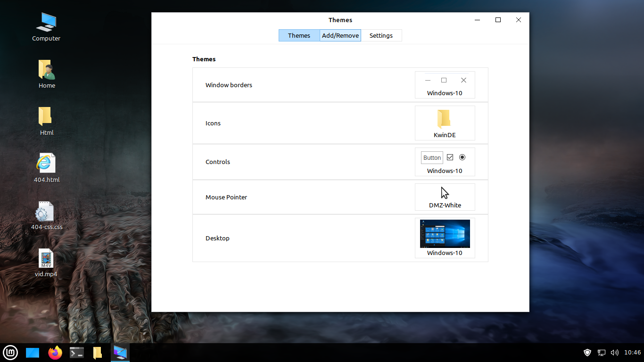Image resolution: width=644 pixels, height=362 pixels.
Task: Click the Themes window title bar text
Action: pos(340,20)
